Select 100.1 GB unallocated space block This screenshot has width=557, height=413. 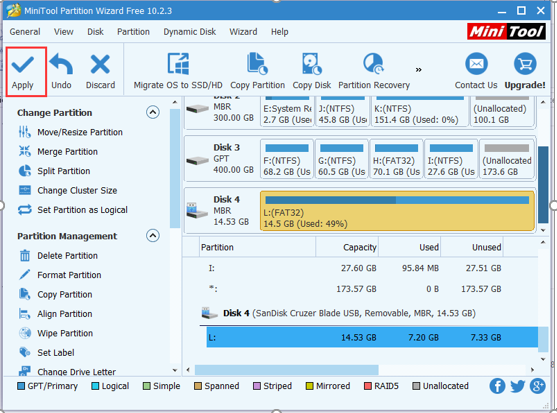pyautogui.click(x=502, y=111)
